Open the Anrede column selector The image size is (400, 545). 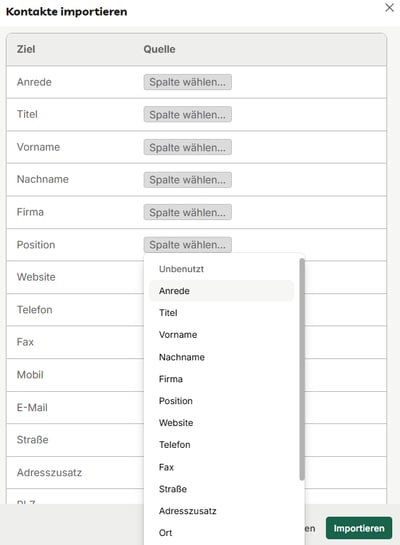(188, 82)
